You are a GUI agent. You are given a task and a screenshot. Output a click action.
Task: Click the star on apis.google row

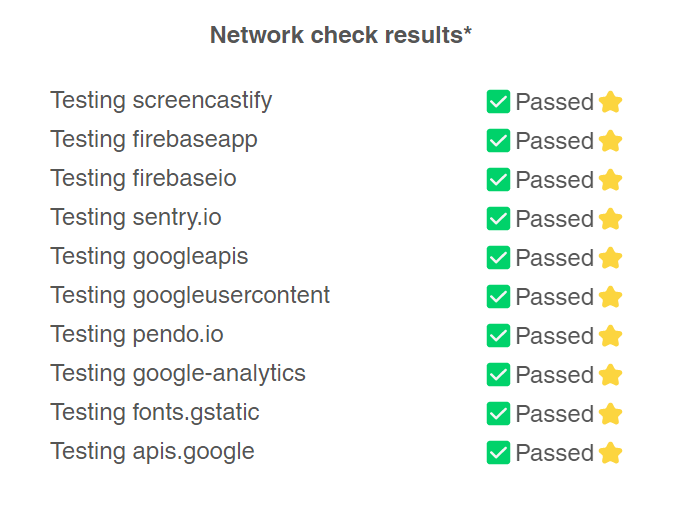[x=610, y=453]
